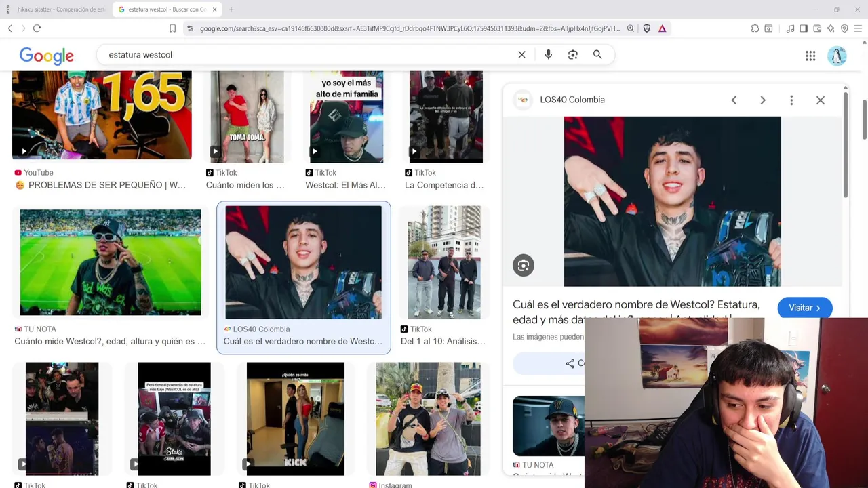Open the browser hamburger menu
868x488 pixels.
click(858, 28)
